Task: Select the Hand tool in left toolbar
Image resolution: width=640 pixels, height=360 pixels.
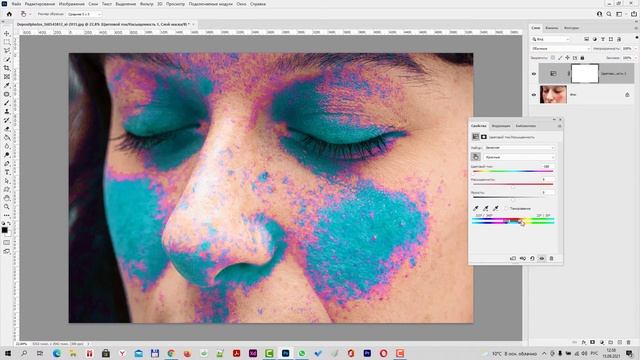Action: click(x=7, y=198)
